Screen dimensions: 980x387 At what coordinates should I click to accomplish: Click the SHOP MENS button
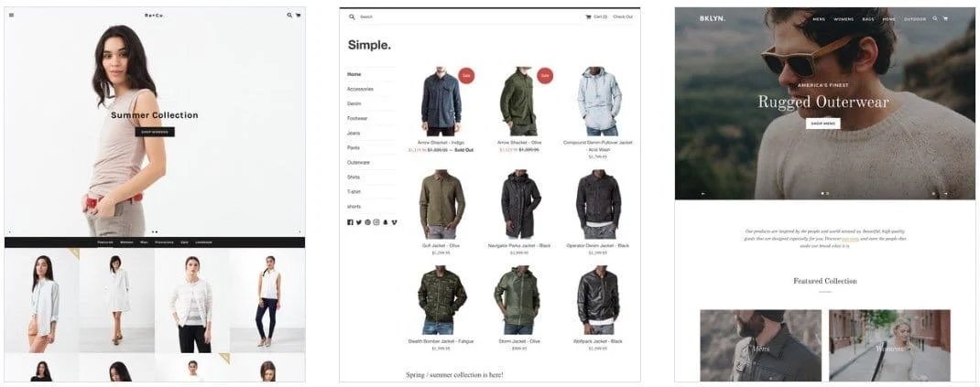823,124
